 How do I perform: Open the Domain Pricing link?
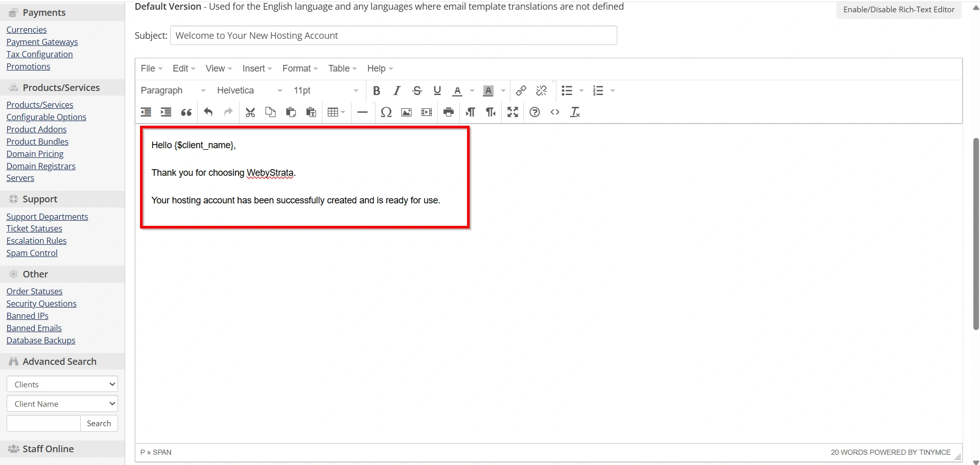[x=35, y=154]
